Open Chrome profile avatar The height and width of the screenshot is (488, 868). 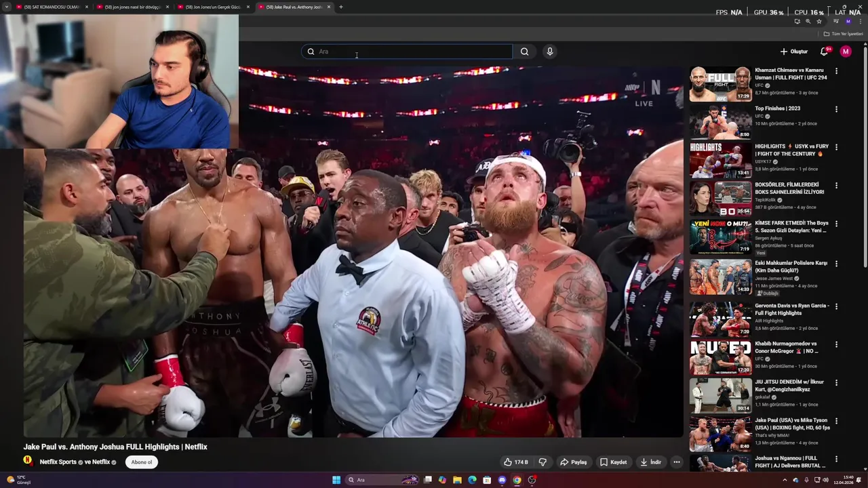coord(848,22)
